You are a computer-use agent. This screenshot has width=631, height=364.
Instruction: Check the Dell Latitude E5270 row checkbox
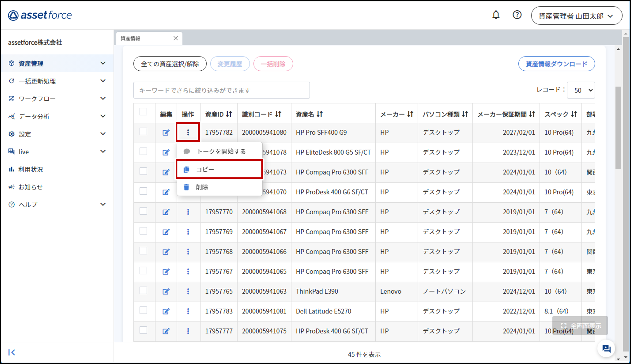[x=143, y=310]
